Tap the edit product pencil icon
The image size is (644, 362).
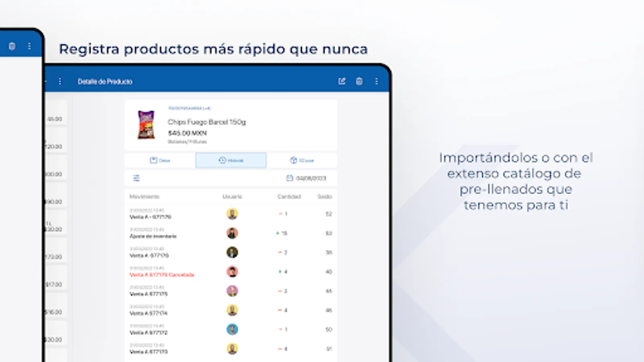pos(342,81)
